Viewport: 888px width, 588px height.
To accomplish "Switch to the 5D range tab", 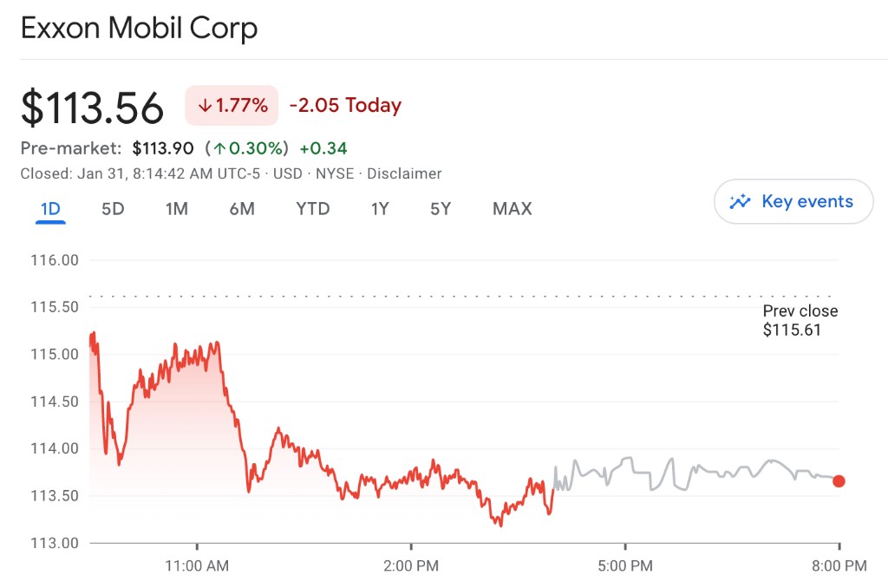I will [x=113, y=209].
